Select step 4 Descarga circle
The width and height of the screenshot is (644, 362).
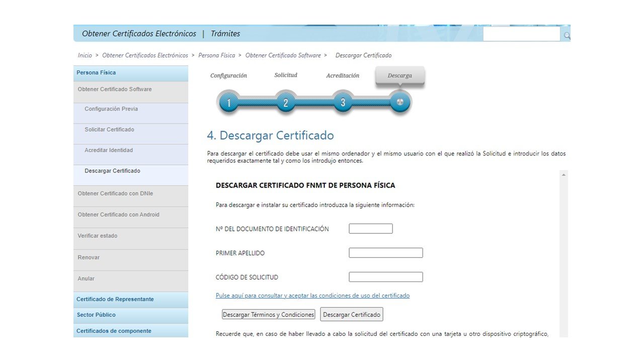click(400, 102)
